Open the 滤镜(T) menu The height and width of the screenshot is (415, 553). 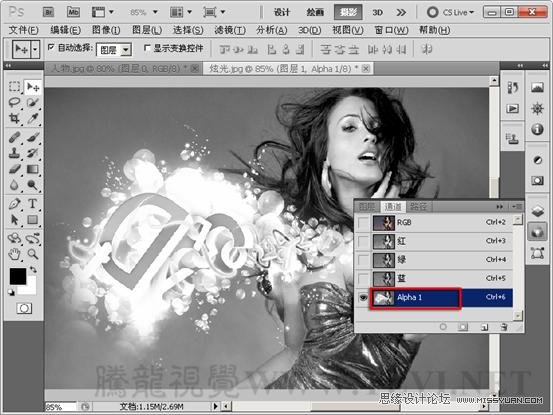[x=230, y=30]
